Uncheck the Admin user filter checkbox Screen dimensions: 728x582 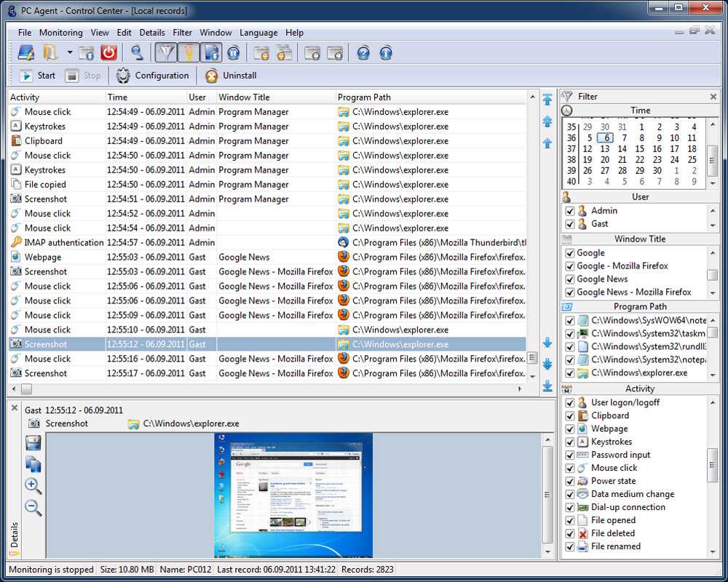[570, 211]
